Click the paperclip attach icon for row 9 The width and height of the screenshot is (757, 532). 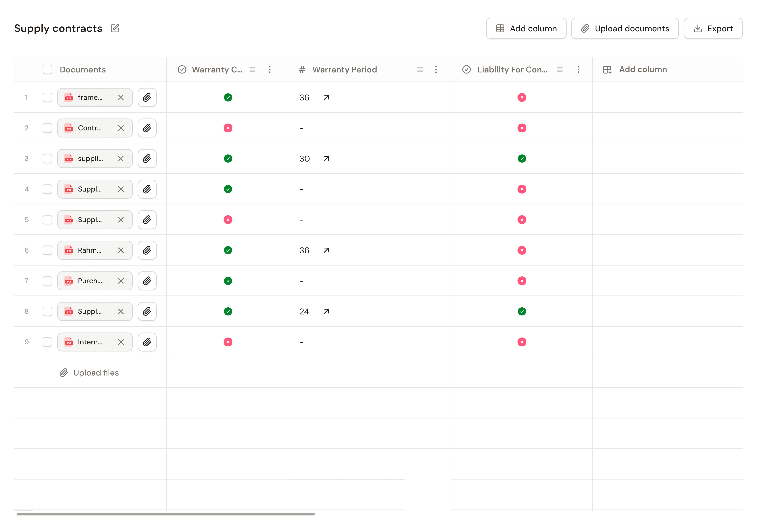click(147, 342)
